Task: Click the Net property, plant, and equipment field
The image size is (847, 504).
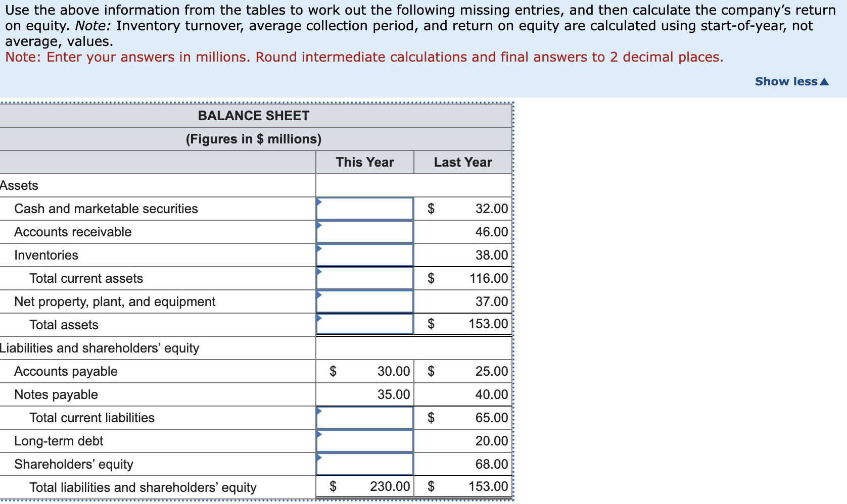Action: point(365,301)
